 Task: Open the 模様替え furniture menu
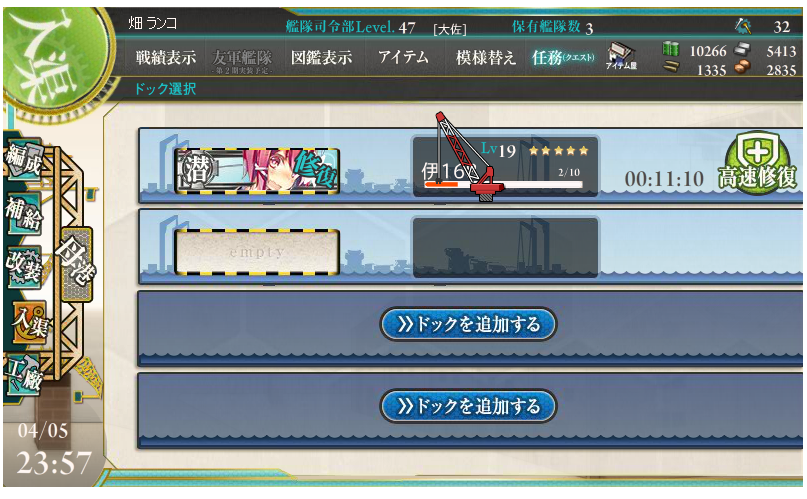pos(485,58)
